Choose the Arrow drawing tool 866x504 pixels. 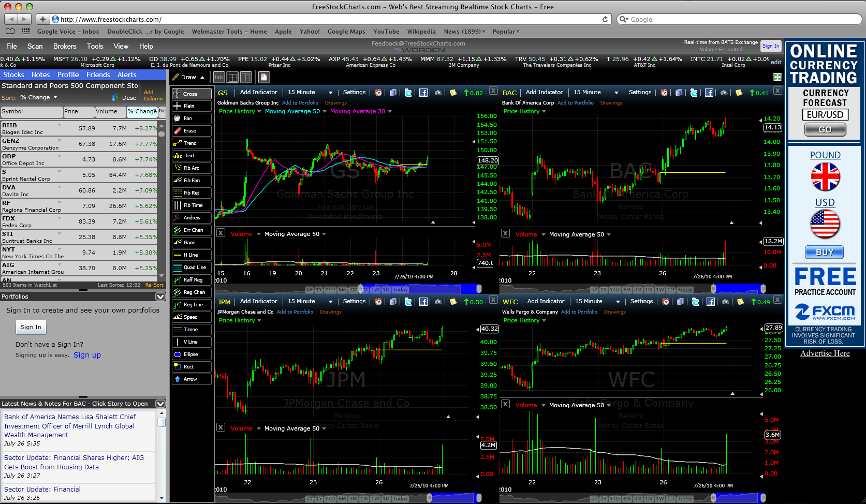(192, 379)
